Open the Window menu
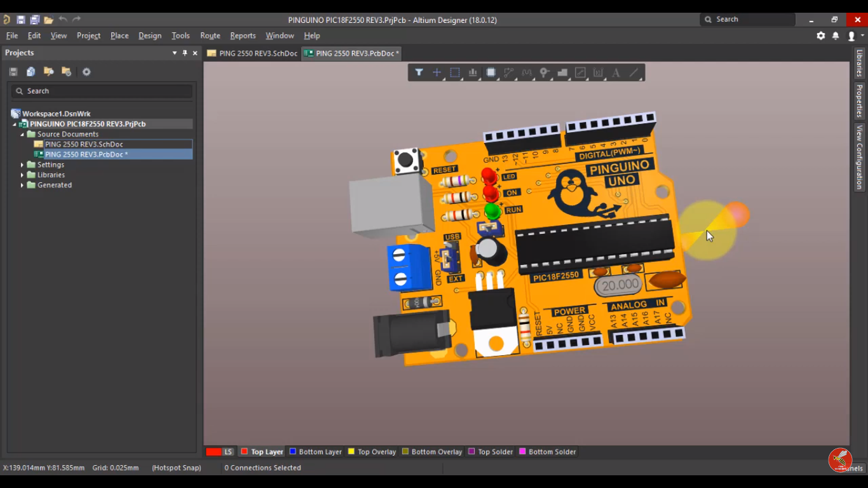 pyautogui.click(x=280, y=36)
